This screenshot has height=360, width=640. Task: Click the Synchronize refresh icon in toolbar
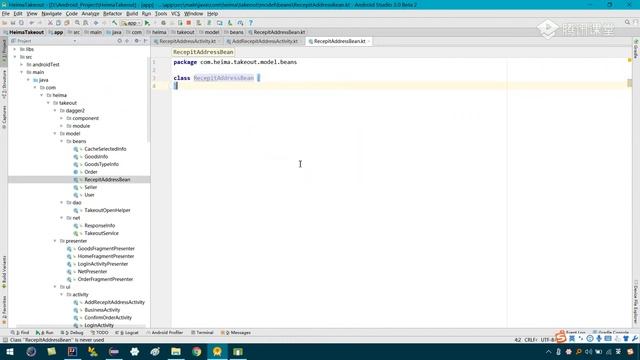tap(21, 23)
